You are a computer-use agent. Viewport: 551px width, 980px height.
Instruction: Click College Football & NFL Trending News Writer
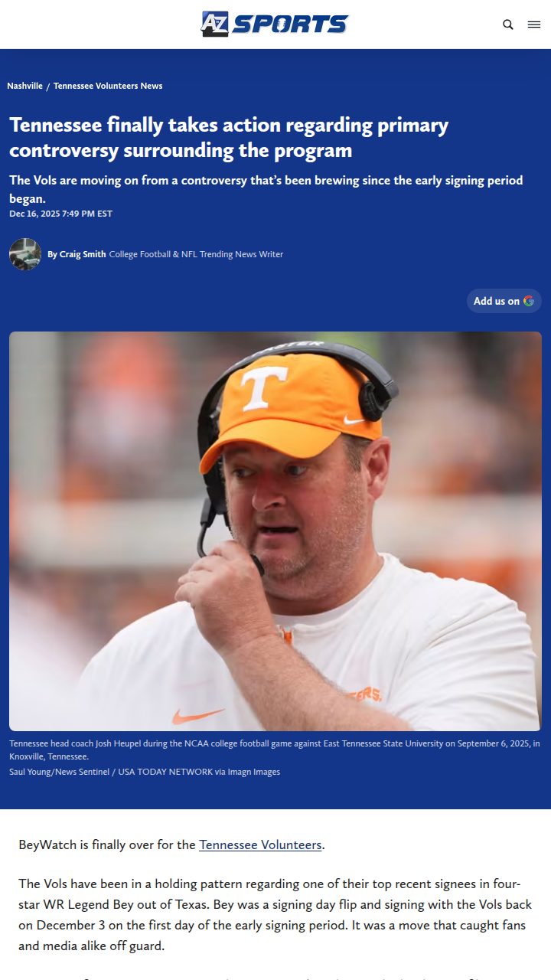pyautogui.click(x=196, y=254)
